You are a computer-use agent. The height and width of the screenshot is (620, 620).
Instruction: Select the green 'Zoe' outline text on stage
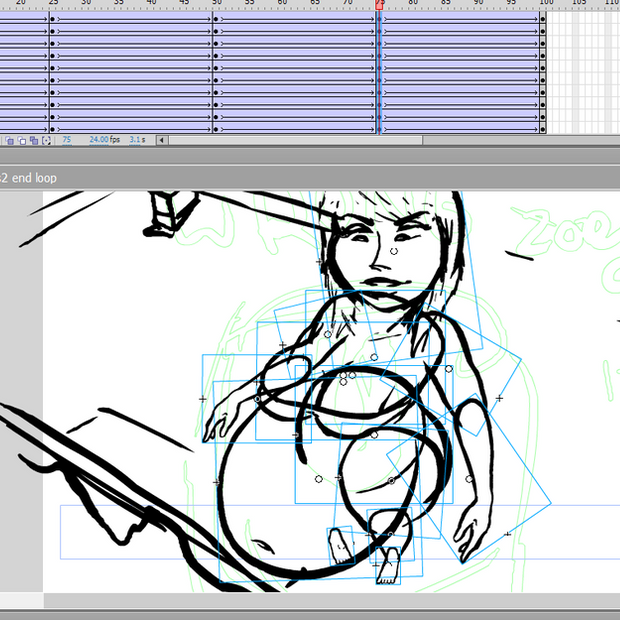[x=565, y=231]
